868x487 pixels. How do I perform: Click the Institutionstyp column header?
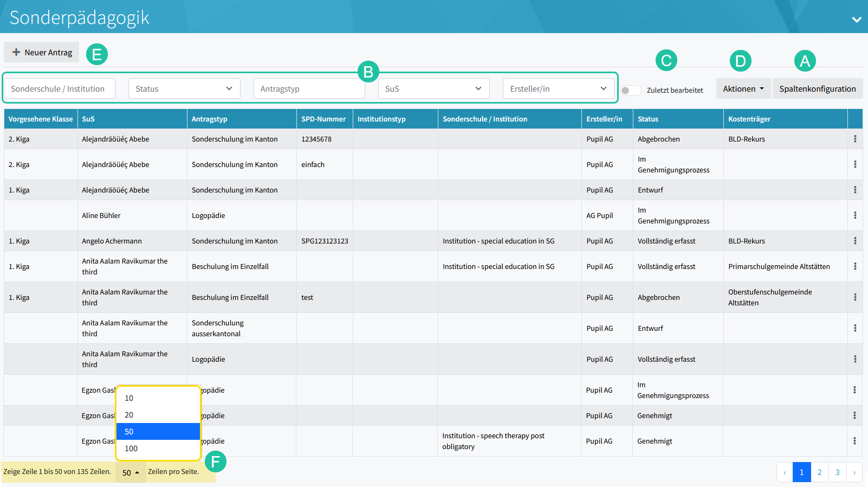(x=396, y=119)
